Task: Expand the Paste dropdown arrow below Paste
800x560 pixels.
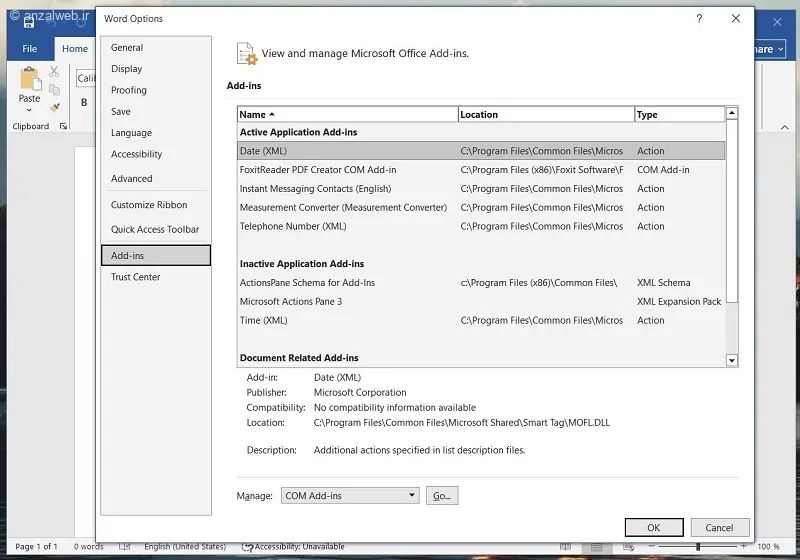Action: pyautogui.click(x=29, y=110)
